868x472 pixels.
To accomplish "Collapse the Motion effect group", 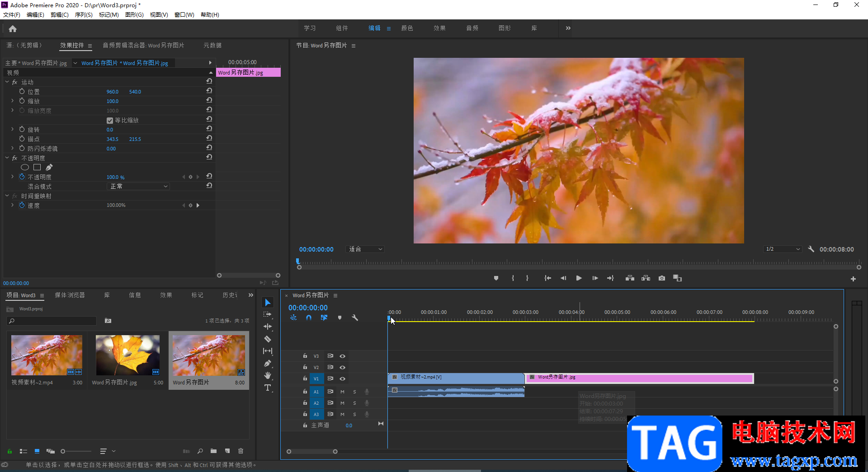I will 7,82.
